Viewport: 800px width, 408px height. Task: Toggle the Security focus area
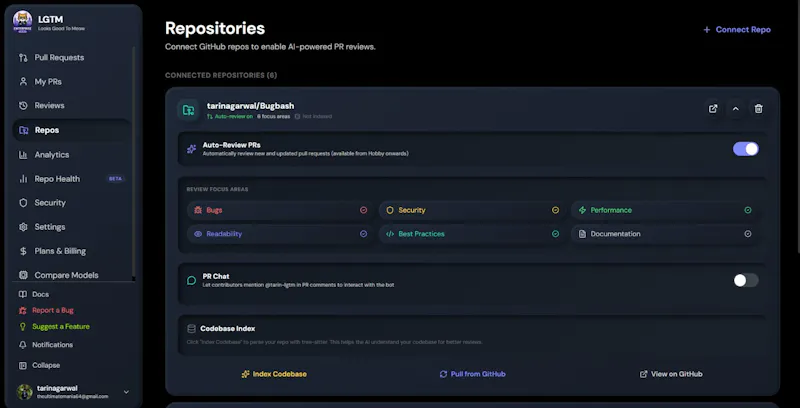pos(472,210)
